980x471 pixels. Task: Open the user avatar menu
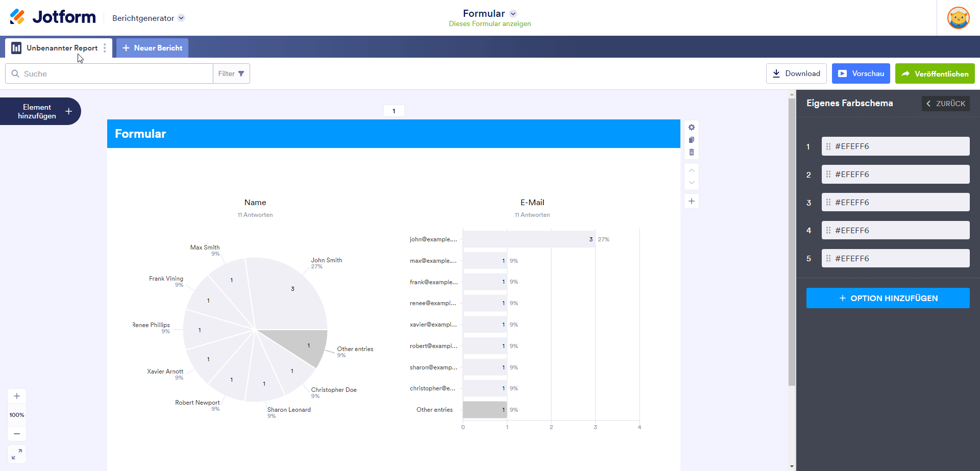[958, 18]
